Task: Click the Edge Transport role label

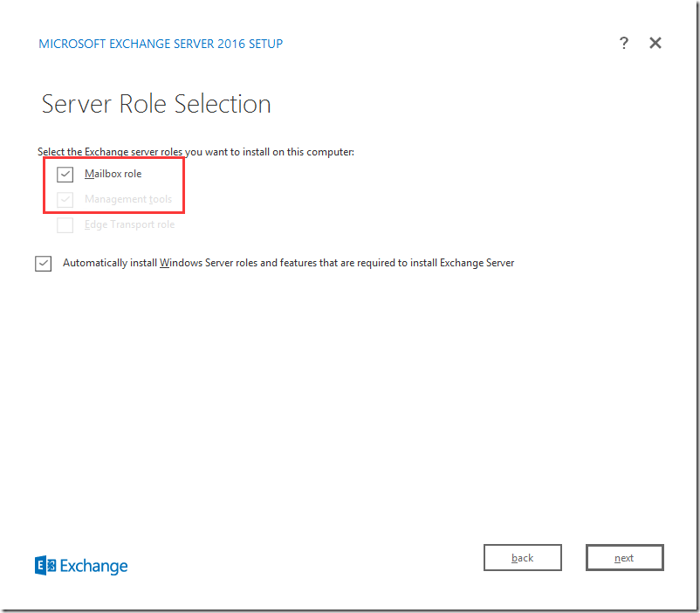Action: tap(129, 224)
